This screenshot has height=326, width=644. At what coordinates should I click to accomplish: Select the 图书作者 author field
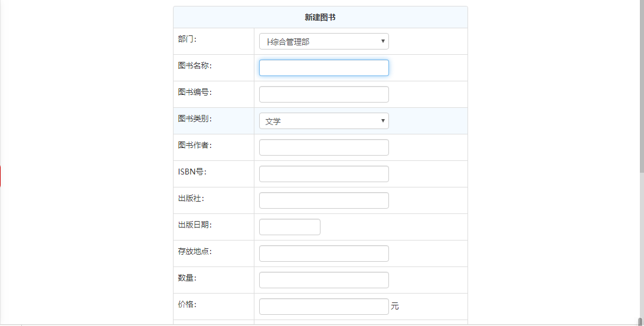(323, 147)
